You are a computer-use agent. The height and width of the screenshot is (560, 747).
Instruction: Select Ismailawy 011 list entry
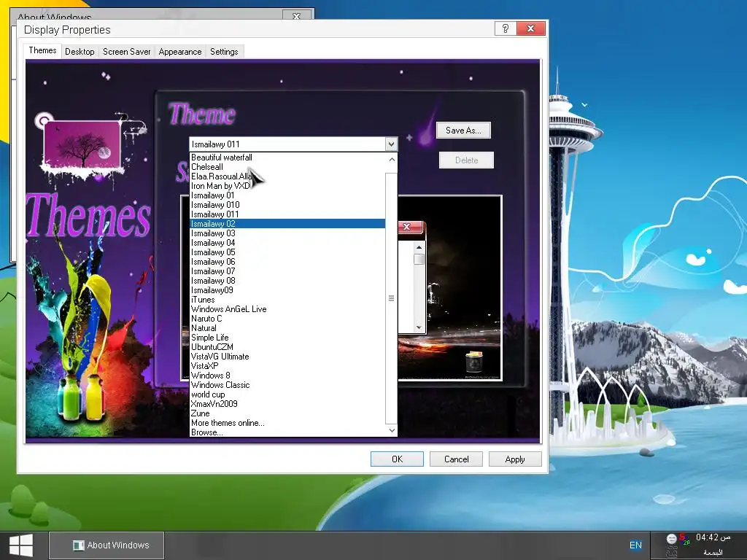287,214
